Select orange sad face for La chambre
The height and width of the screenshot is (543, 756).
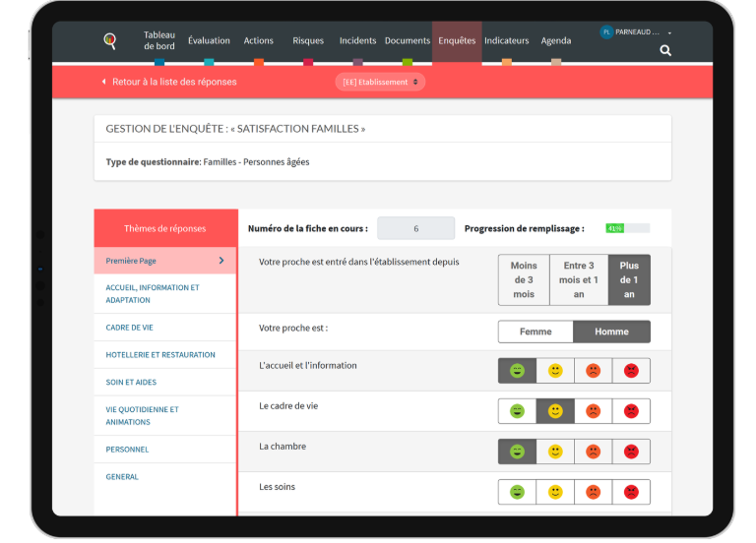coord(593,452)
